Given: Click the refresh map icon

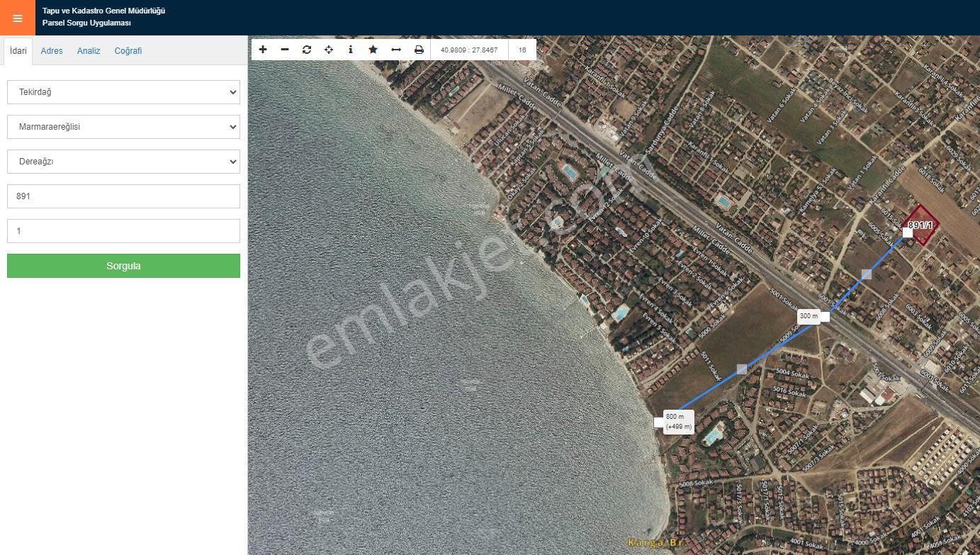Looking at the screenshot, I should (x=307, y=50).
